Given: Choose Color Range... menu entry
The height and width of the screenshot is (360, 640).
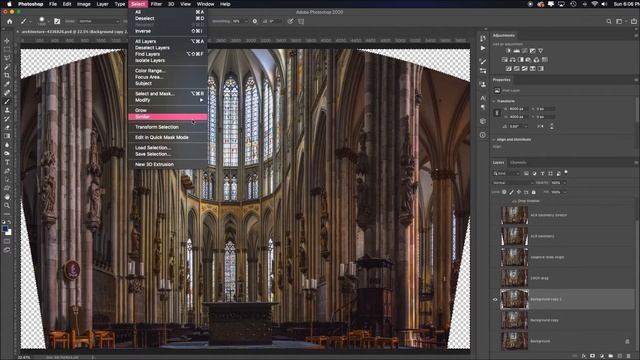Looking at the screenshot, I should 168,71.
